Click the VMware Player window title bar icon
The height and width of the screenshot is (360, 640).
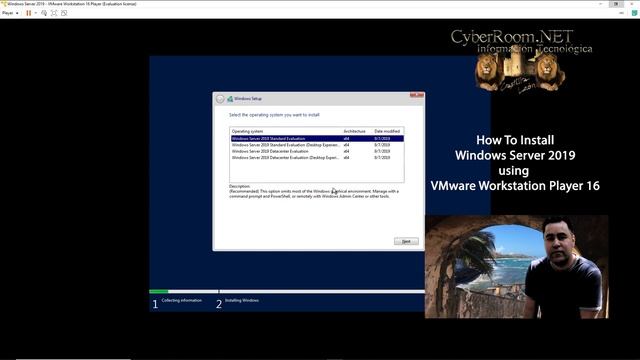point(4,4)
